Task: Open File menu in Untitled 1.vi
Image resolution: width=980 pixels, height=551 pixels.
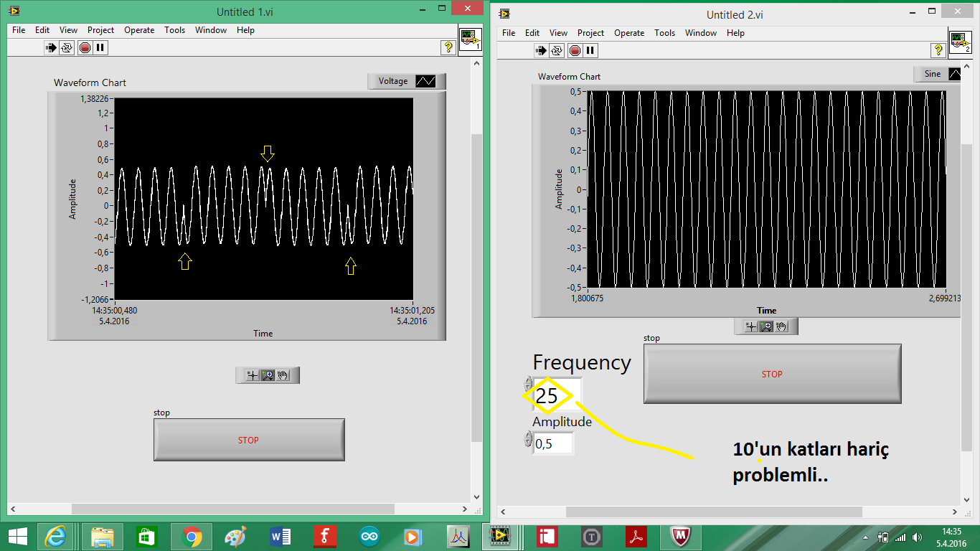Action: [19, 30]
